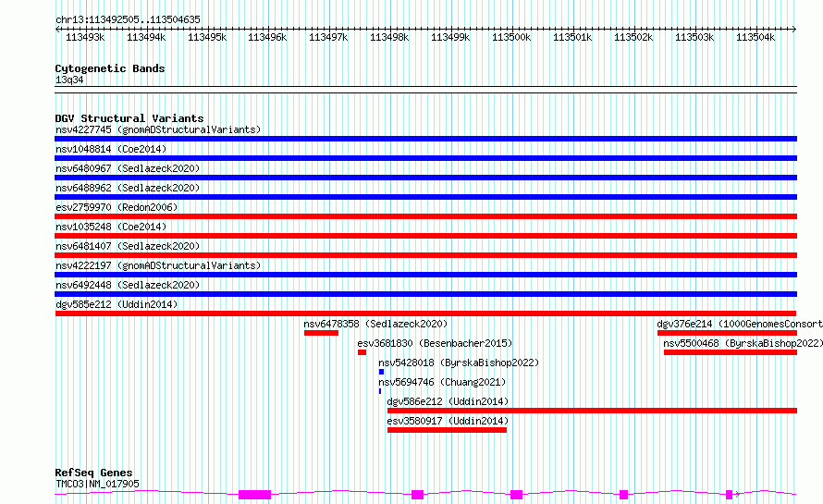Click the 113499k ruler label
Image resolution: width=823 pixels, height=504 pixels.
[450, 37]
